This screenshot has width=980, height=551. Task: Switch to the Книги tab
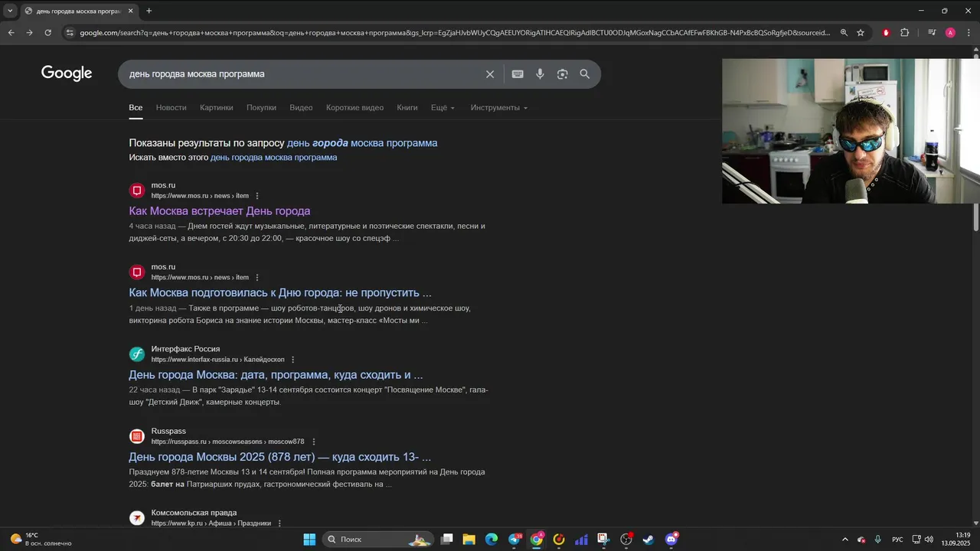coord(407,108)
